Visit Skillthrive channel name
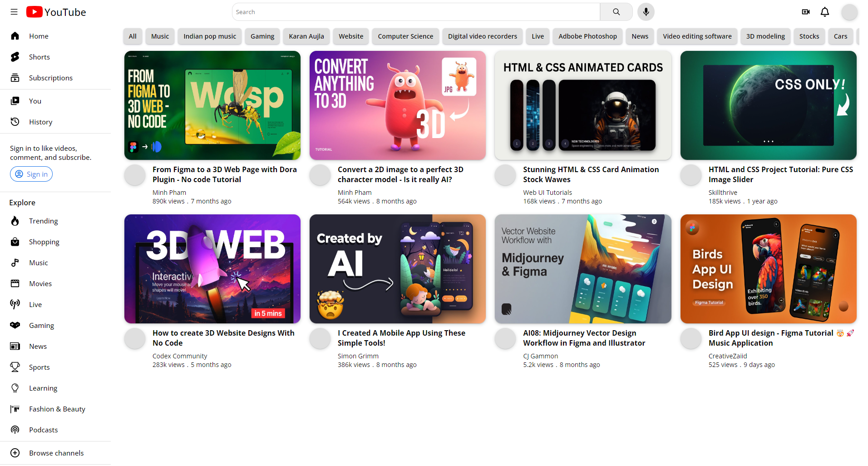The width and height of the screenshot is (868, 466). (723, 193)
